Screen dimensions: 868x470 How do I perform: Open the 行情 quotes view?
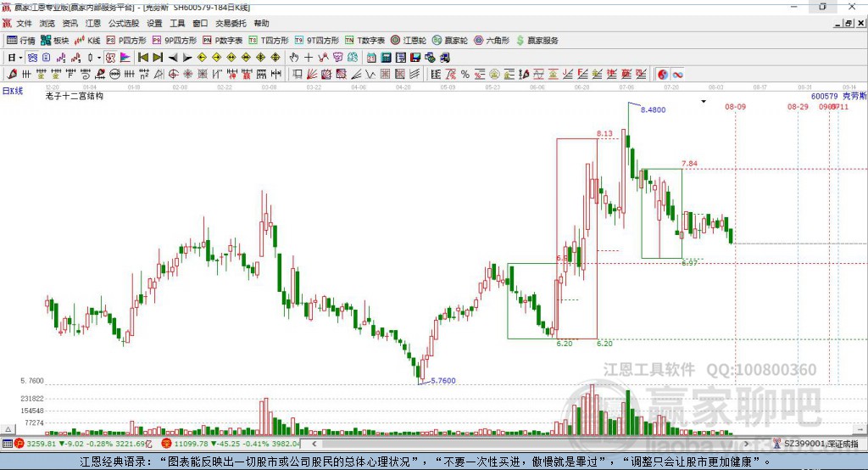21,41
